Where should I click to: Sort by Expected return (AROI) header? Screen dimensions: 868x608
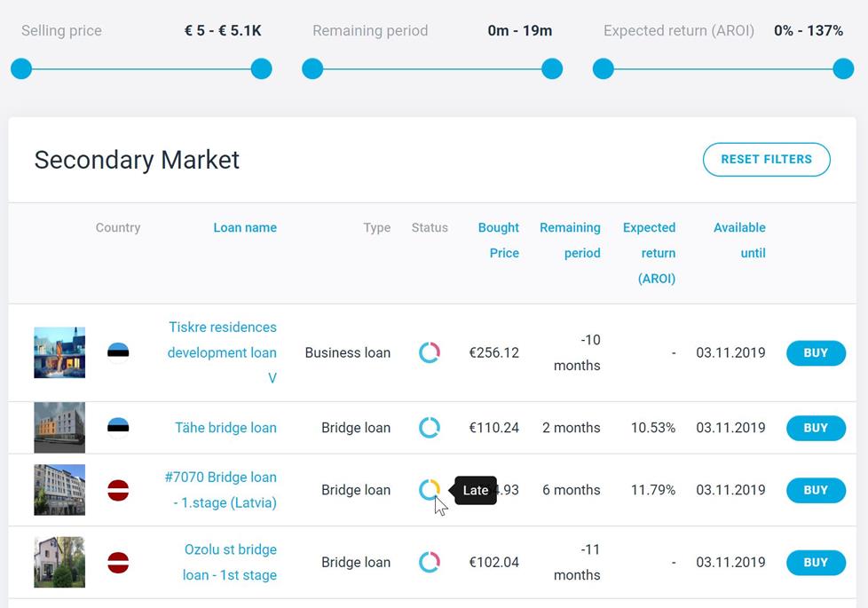[650, 252]
